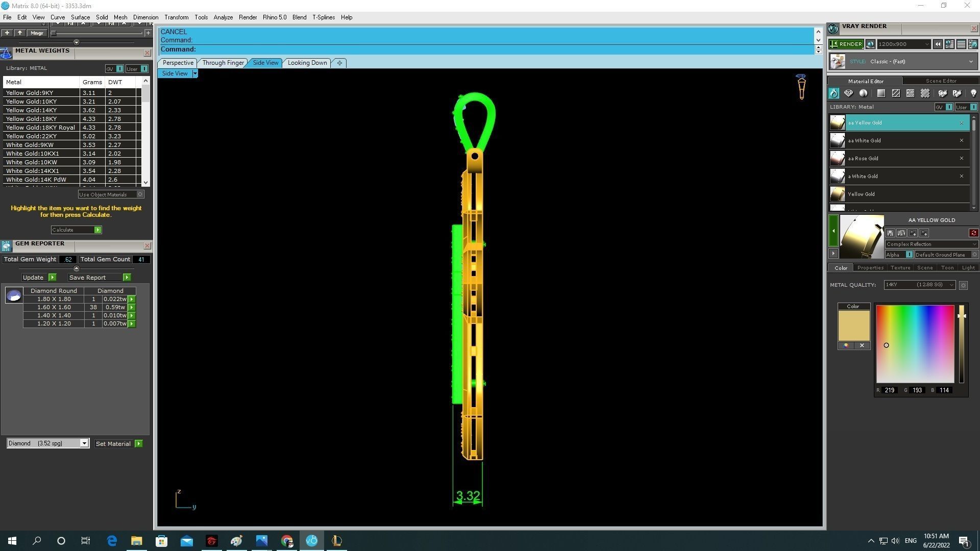Click the Update button in Gem Reporter
Screen dimensions: 980x551
39,278
